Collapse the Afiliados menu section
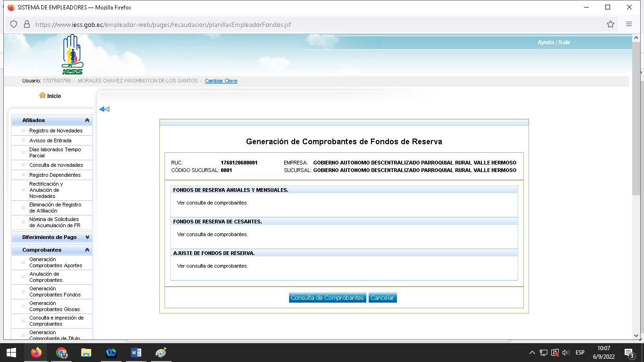Image resolution: width=644 pixels, height=362 pixels. (x=87, y=121)
